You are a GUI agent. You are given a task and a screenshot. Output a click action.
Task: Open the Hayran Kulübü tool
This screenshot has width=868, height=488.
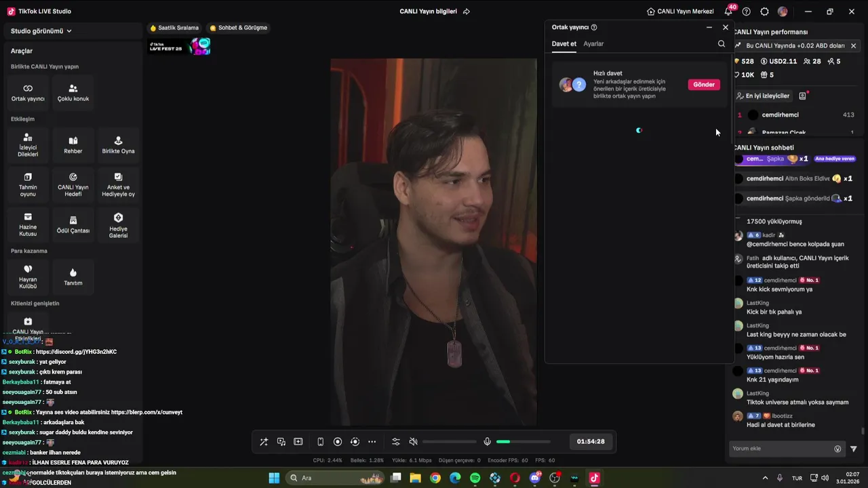click(28, 277)
